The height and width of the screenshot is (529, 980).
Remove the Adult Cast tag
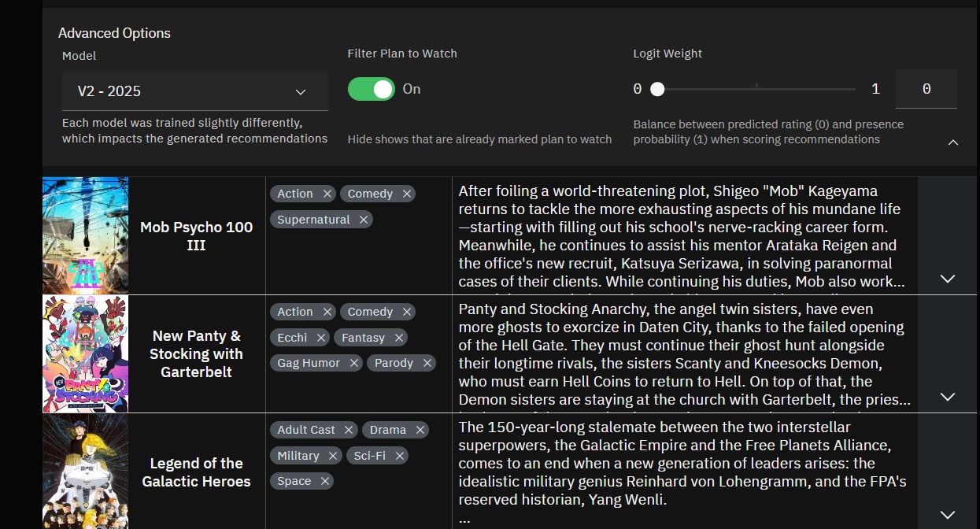pos(349,430)
